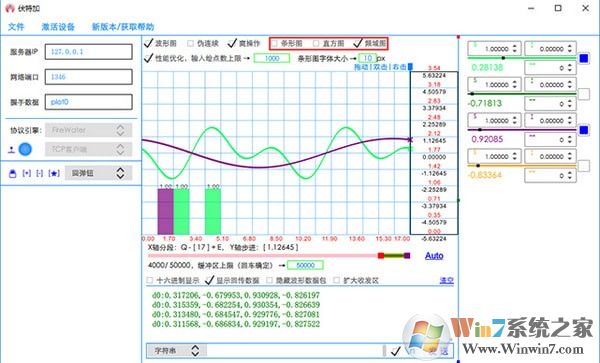Image resolution: width=600 pixels, height=363 pixels.
Task: Click the [+] add icon
Action: (26, 173)
